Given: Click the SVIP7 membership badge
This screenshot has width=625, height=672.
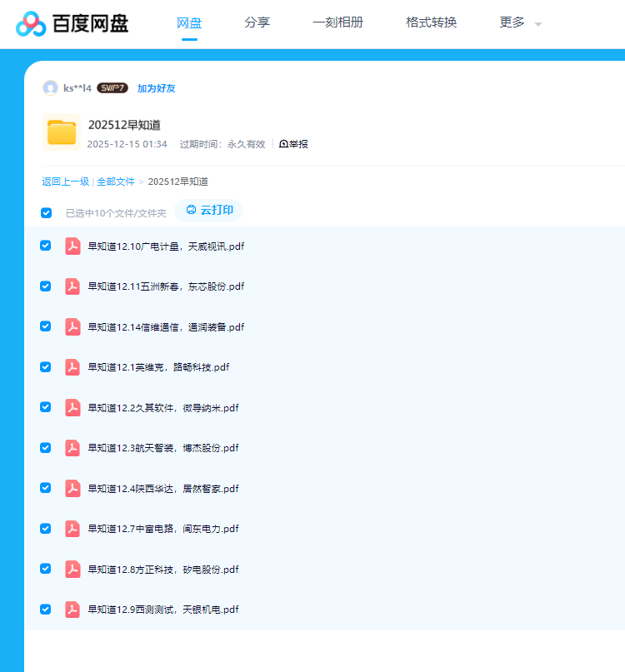Looking at the screenshot, I should point(112,88).
